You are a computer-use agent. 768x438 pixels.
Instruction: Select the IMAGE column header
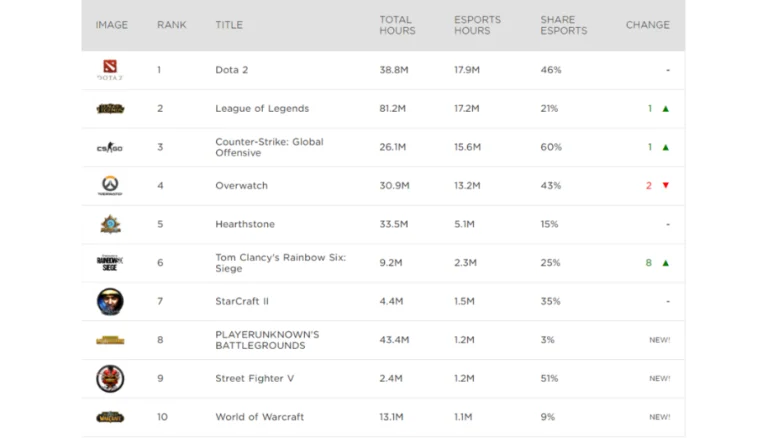(x=112, y=25)
